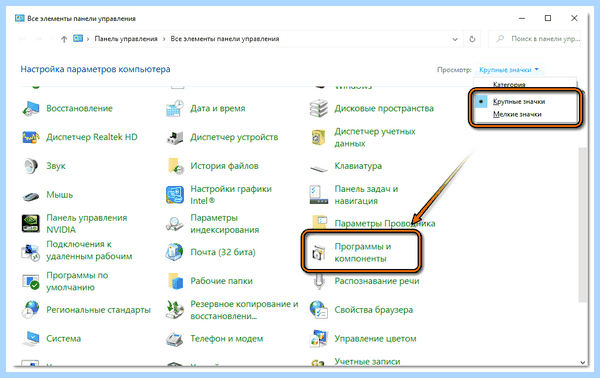Open the Свойства браузера text link

(373, 310)
